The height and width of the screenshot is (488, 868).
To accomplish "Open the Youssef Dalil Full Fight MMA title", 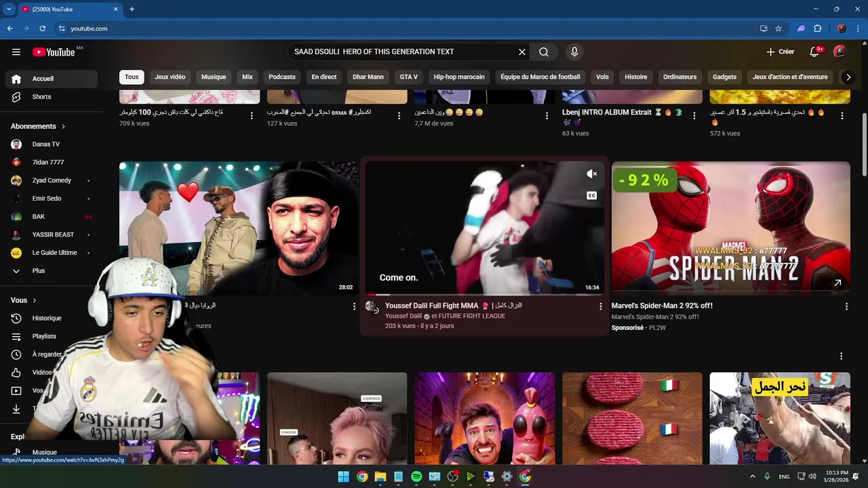I will pos(454,306).
